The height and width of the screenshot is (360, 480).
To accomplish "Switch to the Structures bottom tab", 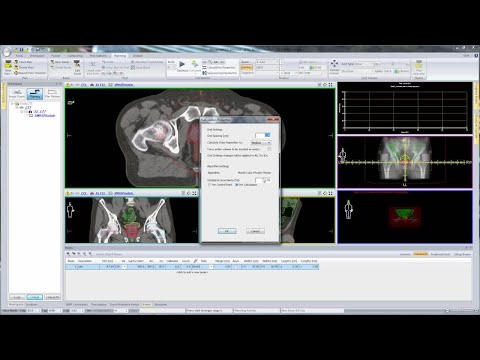I will [x=160, y=304].
